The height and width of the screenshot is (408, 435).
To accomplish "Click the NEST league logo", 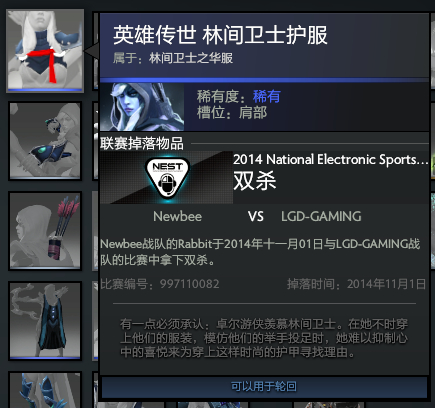I will point(166,177).
